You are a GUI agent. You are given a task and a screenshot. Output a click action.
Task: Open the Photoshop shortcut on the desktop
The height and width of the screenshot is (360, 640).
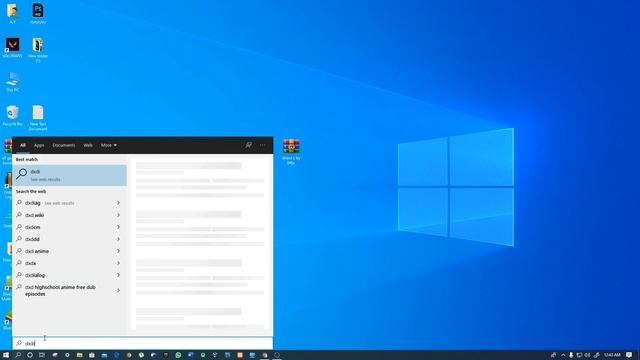38,13
